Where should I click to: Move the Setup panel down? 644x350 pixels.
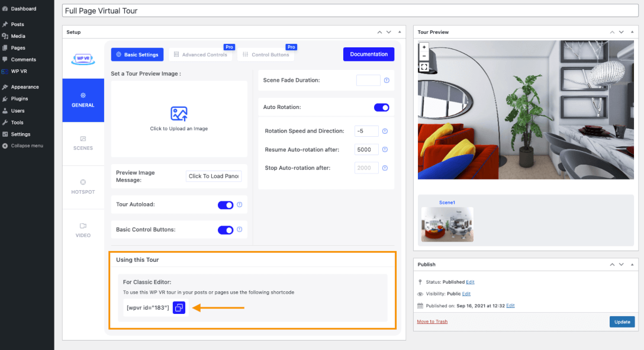coord(389,32)
